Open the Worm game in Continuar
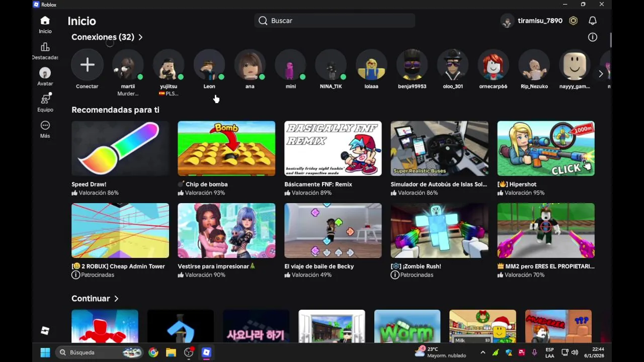 click(408, 326)
